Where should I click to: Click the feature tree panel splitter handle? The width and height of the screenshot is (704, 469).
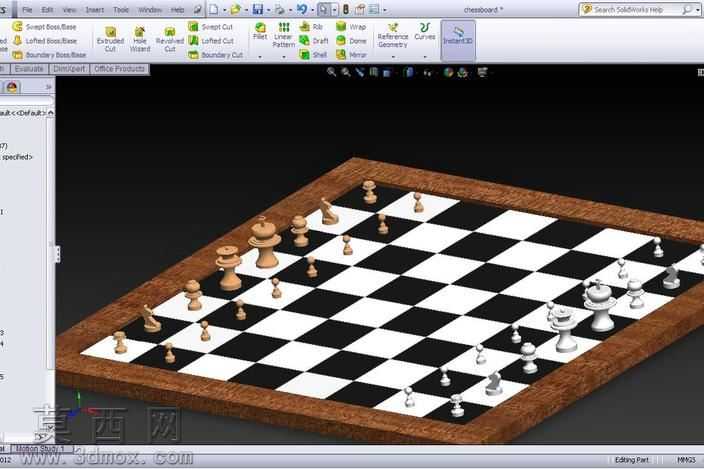click(58, 254)
